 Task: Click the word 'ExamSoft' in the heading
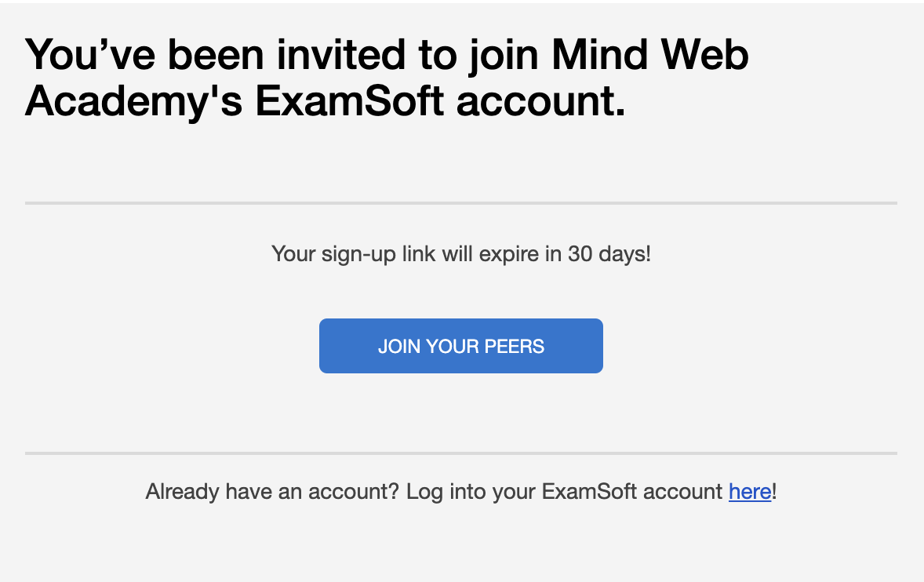tap(349, 100)
